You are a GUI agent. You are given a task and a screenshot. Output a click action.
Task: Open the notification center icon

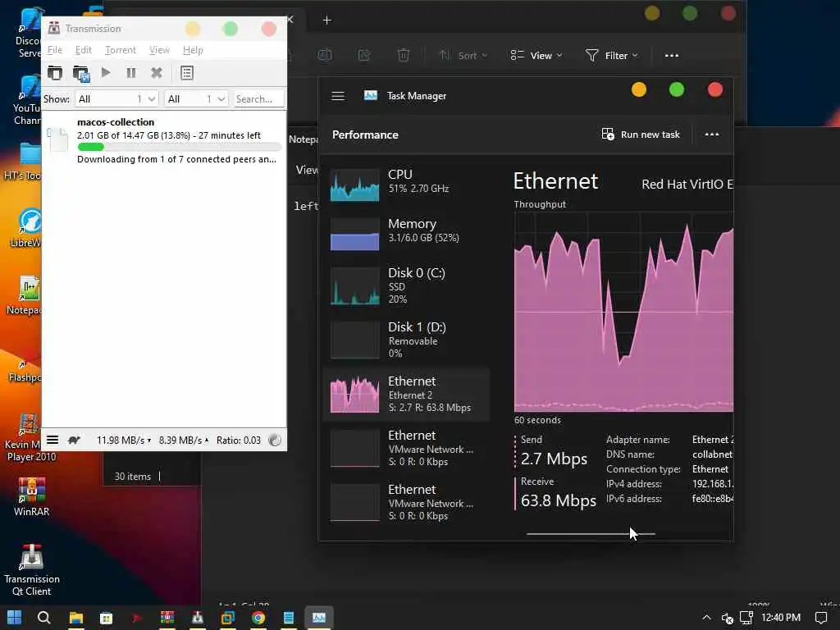coord(820,618)
